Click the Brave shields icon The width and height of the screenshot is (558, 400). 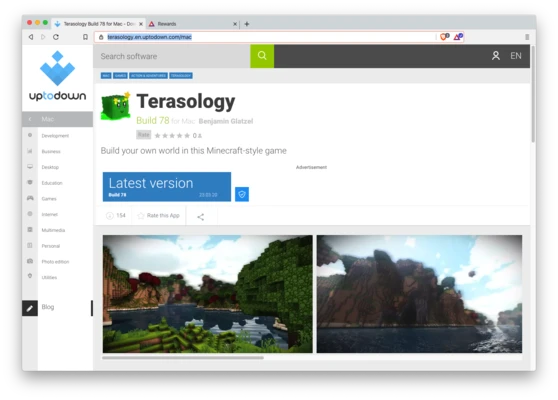point(444,37)
